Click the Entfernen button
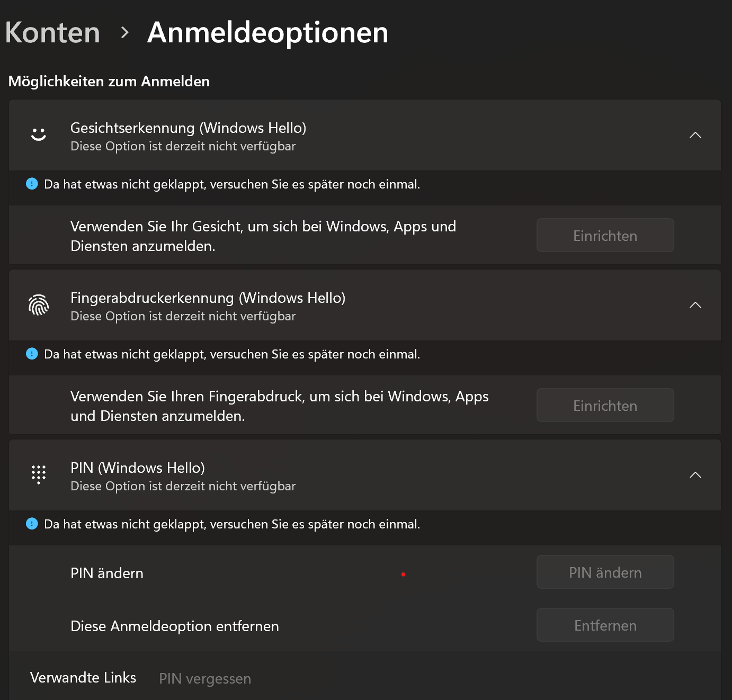 [605, 625]
